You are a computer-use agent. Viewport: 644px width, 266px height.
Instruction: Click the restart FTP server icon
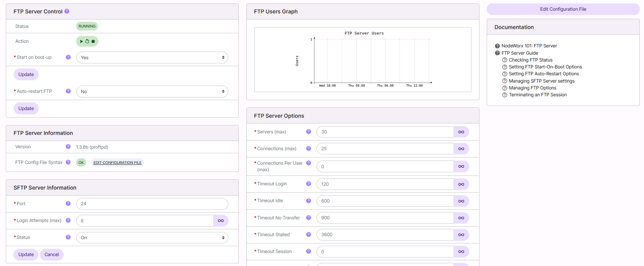87,41
